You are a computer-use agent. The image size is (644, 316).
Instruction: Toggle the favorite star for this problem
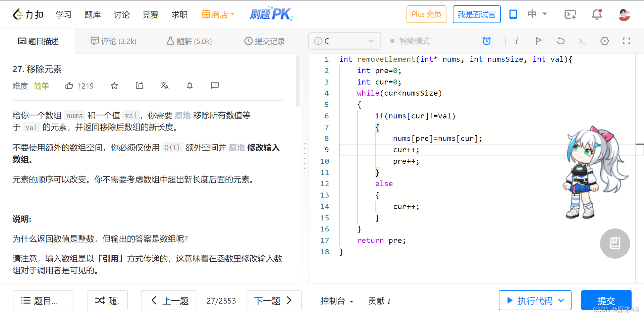pos(114,86)
